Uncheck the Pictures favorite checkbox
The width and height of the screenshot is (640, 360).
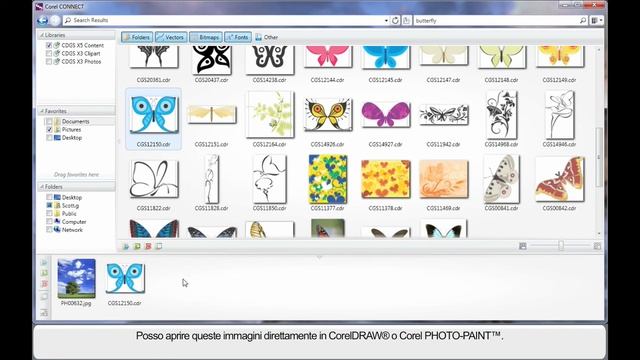pos(49,129)
